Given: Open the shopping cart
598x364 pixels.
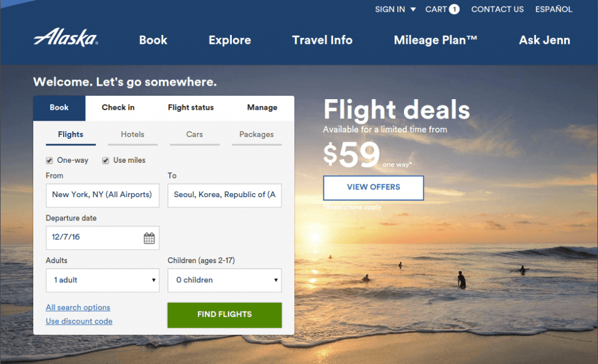Looking at the screenshot, I should (x=442, y=9).
